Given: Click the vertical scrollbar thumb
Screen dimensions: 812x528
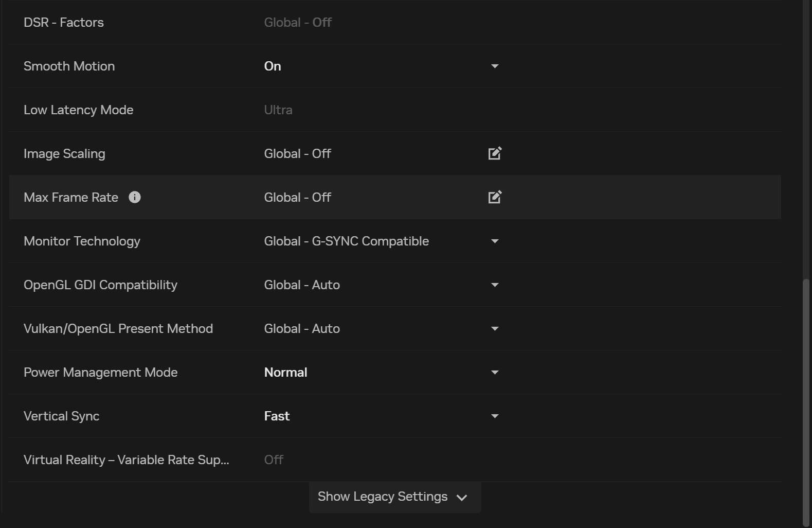Looking at the screenshot, I should pyautogui.click(x=806, y=401).
